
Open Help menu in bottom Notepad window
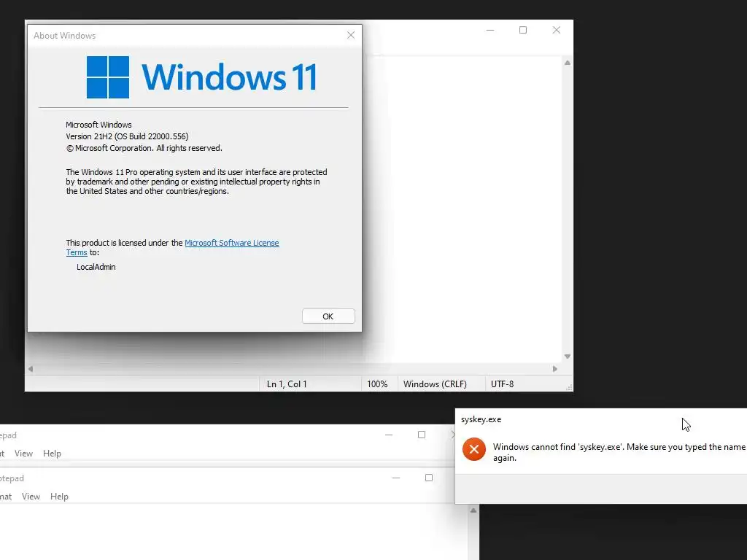click(59, 496)
